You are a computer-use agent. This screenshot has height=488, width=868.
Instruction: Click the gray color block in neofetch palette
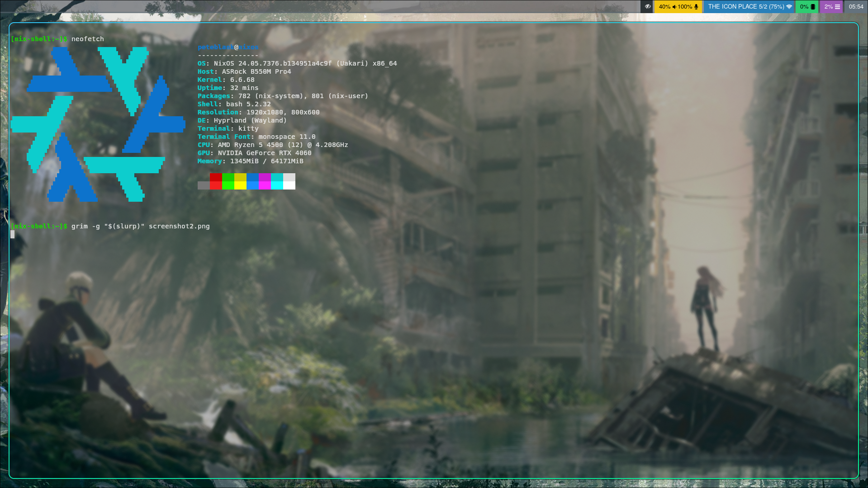(x=204, y=185)
